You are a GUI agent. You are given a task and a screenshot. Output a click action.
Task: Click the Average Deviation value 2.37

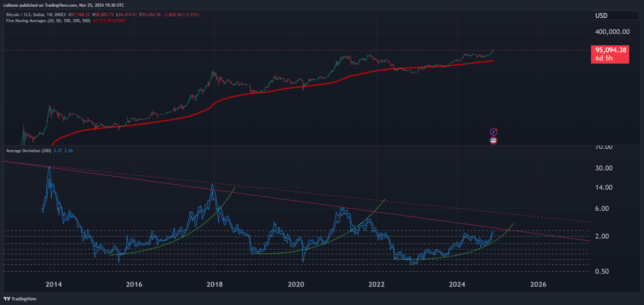pyautogui.click(x=58, y=151)
